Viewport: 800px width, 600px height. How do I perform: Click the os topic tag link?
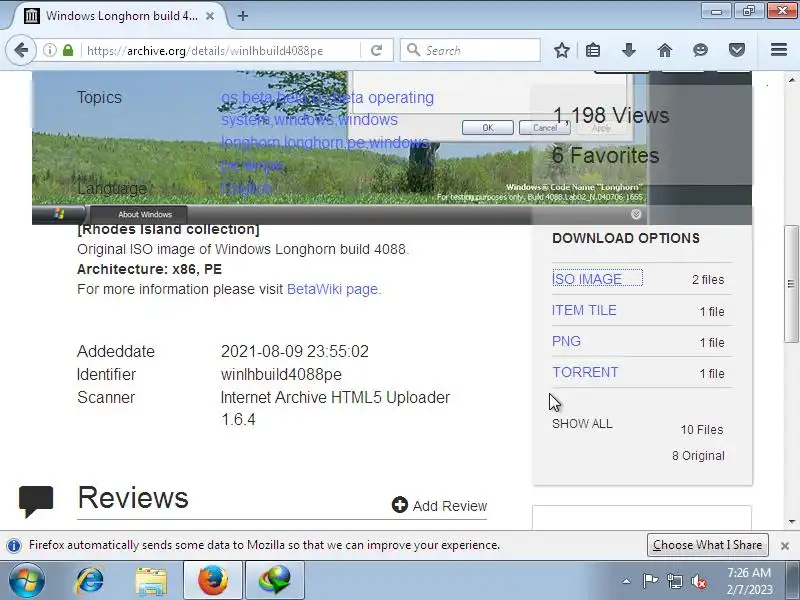tap(229, 97)
